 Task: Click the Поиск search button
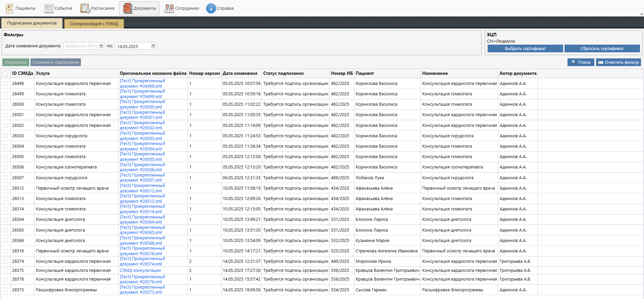(x=581, y=62)
